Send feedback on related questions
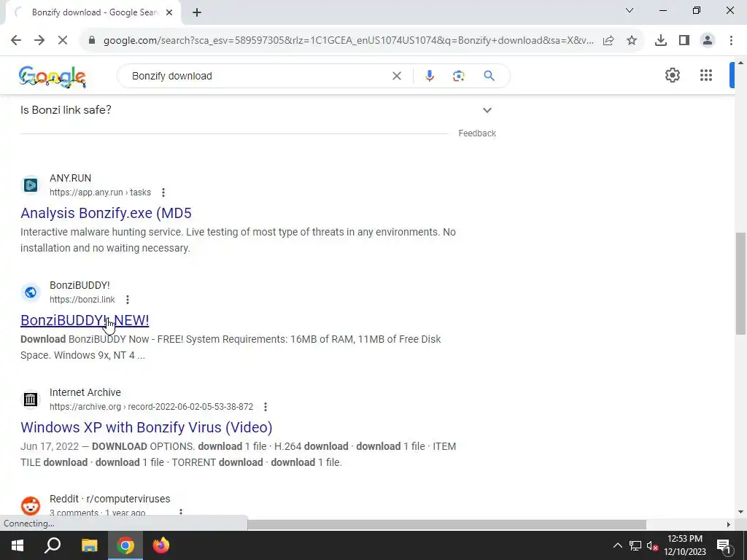The width and height of the screenshot is (747, 560). click(477, 133)
